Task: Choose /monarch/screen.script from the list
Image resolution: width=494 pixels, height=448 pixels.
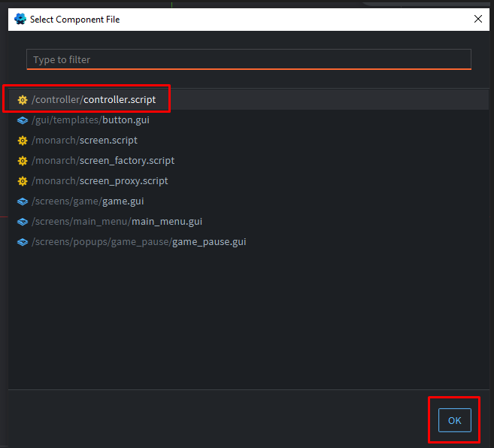Action: (x=84, y=141)
